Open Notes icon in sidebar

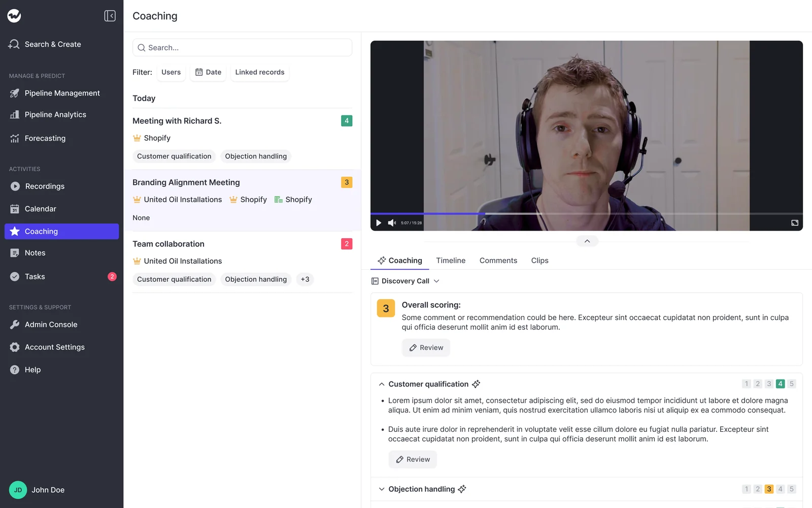pos(15,253)
